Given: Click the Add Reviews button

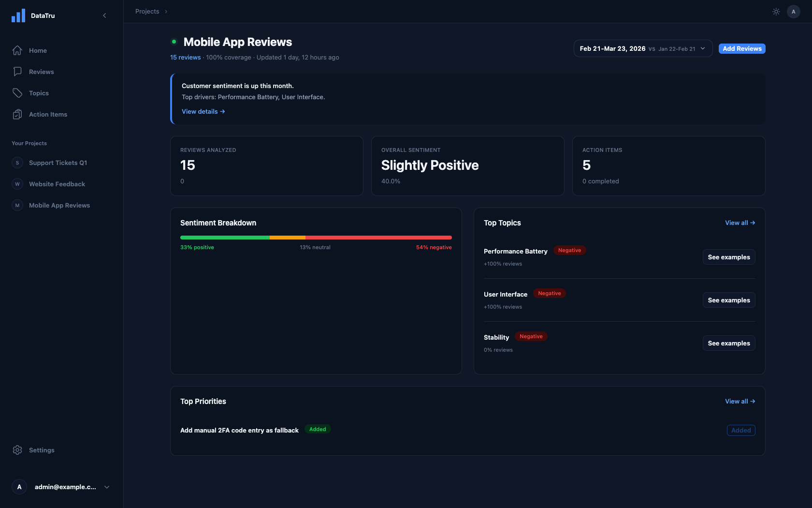Looking at the screenshot, I should (741, 48).
